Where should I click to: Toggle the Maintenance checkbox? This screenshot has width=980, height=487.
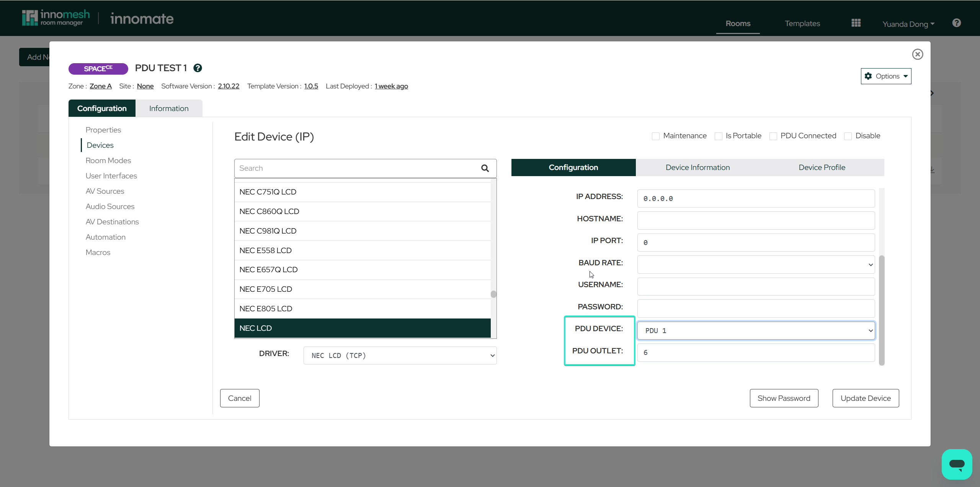click(655, 136)
